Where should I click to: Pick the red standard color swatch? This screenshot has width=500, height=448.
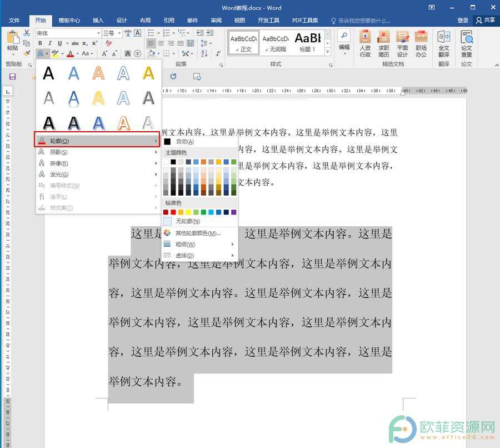(173, 212)
